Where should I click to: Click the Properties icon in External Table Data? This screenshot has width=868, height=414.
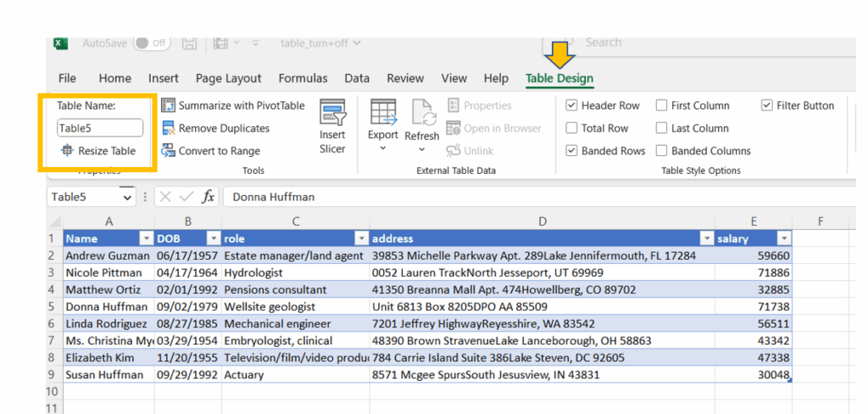453,105
